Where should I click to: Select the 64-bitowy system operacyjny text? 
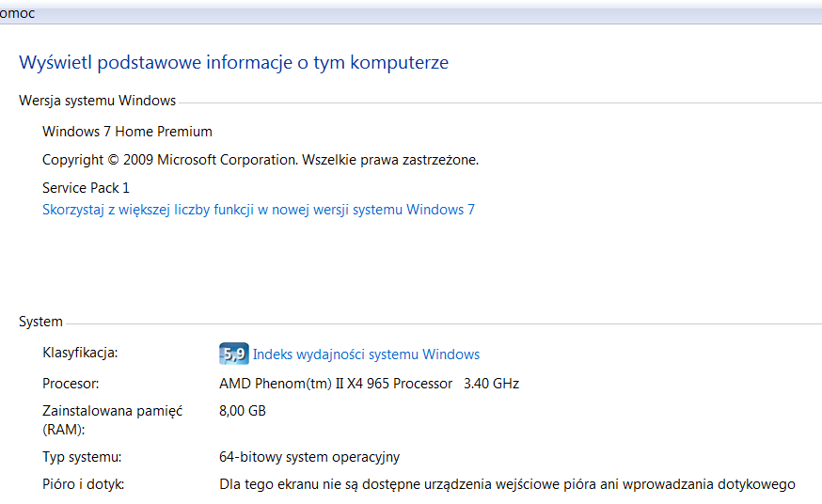point(309,457)
